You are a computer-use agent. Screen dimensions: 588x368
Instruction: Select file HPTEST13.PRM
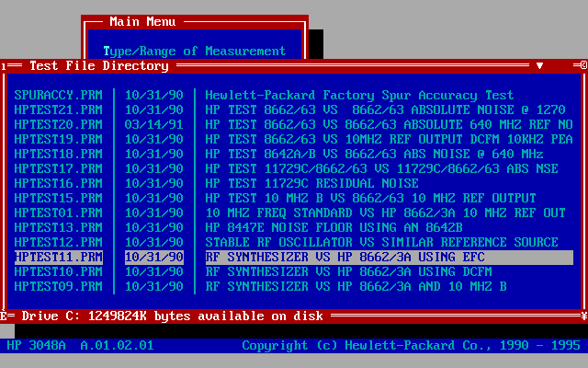59,227
